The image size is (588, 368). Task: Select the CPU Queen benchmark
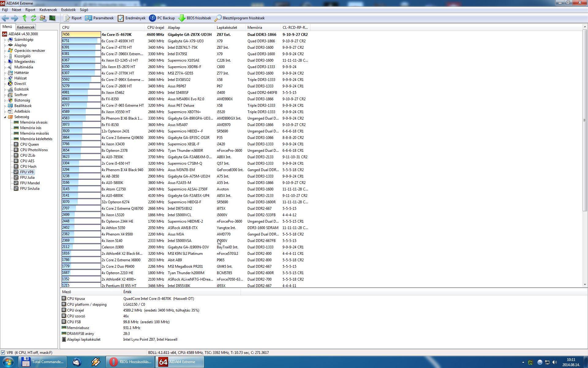(29, 144)
